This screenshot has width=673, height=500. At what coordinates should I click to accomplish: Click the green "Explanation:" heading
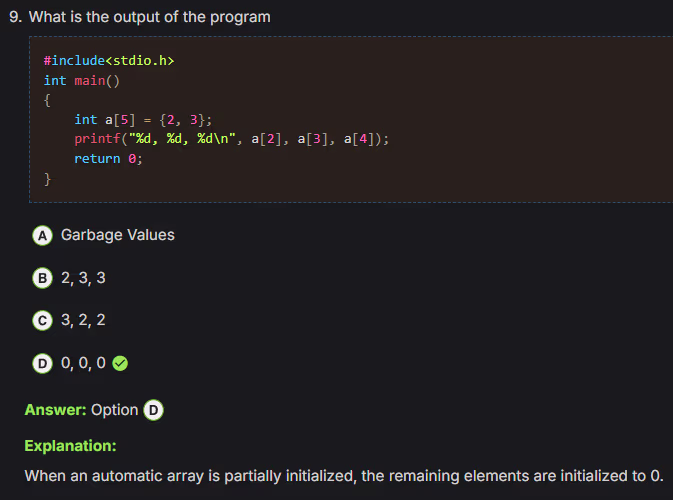click(x=70, y=445)
